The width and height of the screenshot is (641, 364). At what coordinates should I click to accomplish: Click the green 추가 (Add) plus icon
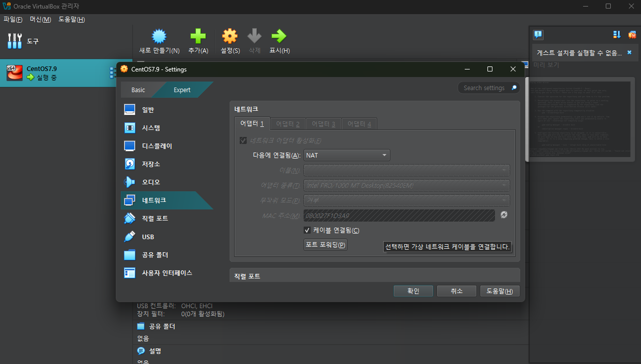(x=198, y=36)
